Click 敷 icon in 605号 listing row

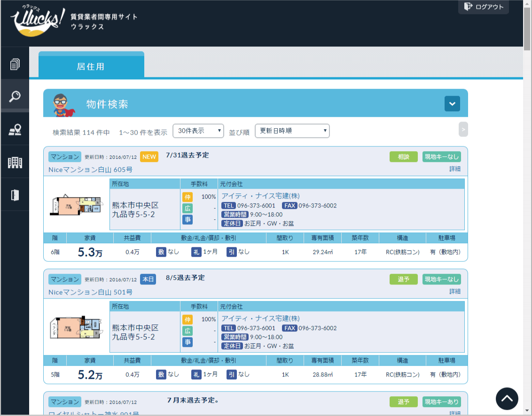click(161, 252)
